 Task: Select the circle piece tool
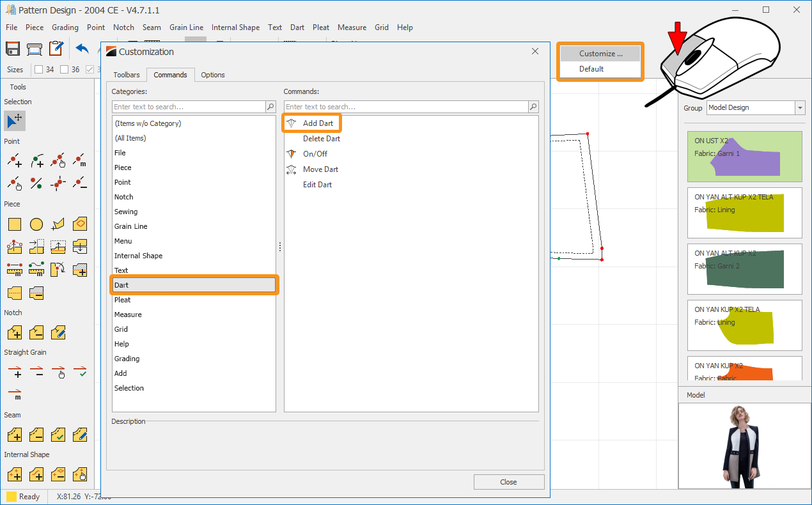pos(36,224)
